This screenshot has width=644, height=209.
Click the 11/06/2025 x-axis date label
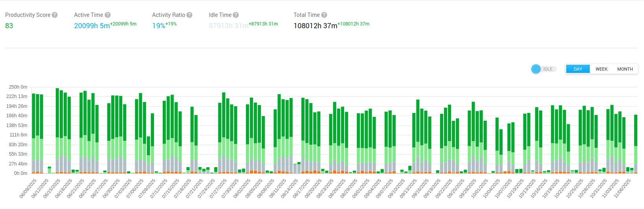click(622, 188)
